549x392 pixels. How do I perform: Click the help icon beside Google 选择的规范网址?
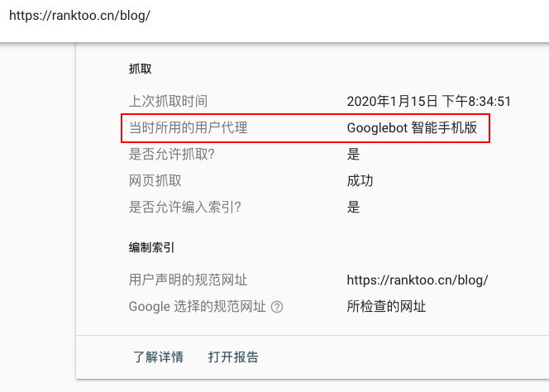[277, 307]
